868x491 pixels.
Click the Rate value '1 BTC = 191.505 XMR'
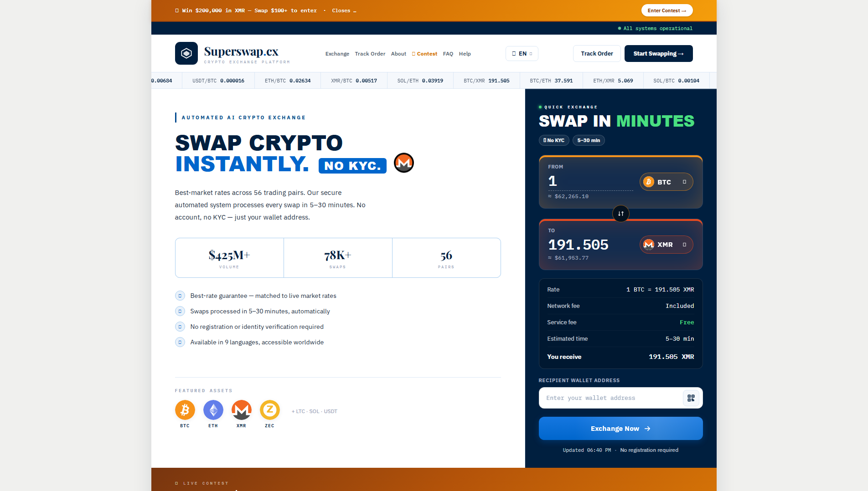pyautogui.click(x=660, y=290)
